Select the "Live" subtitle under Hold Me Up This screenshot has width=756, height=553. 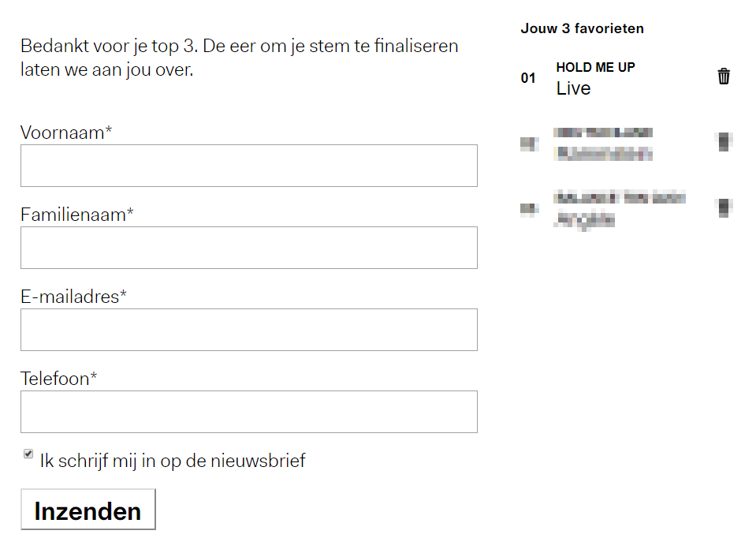point(572,88)
